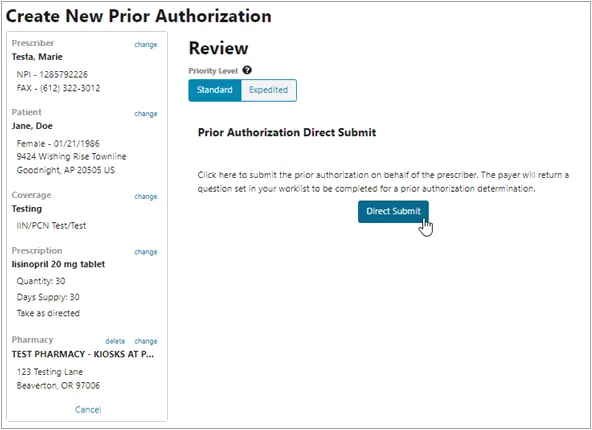Click the Testing coverage name
The image size is (592, 430).
click(26, 209)
